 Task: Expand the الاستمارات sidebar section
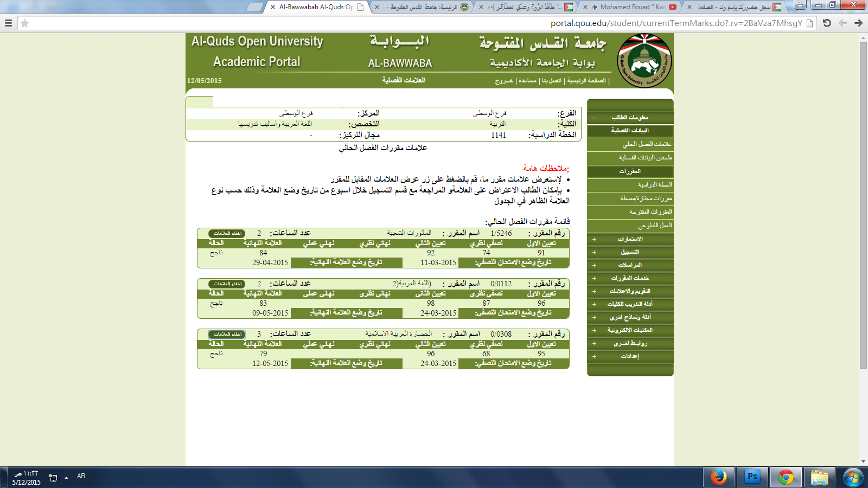tap(630, 239)
